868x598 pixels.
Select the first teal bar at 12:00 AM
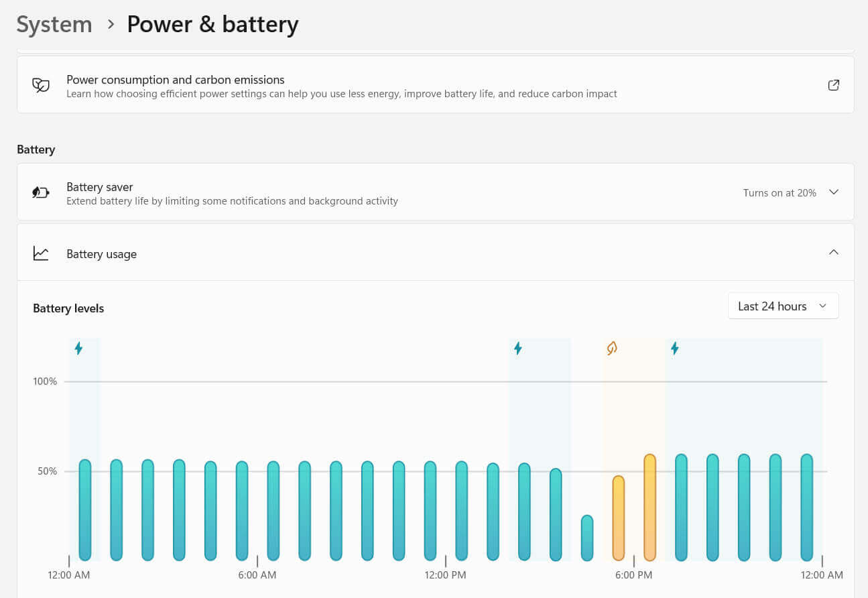pos(85,510)
